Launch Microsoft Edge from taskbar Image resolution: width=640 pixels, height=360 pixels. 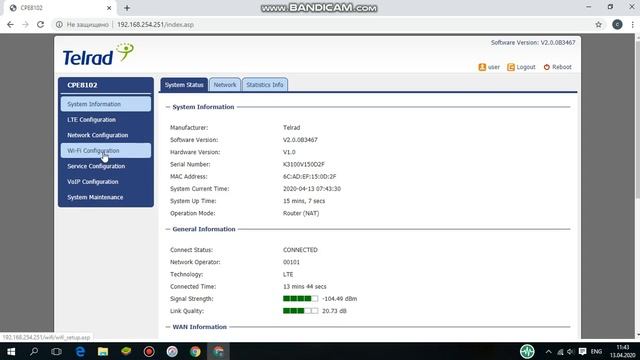pyautogui.click(x=80, y=351)
